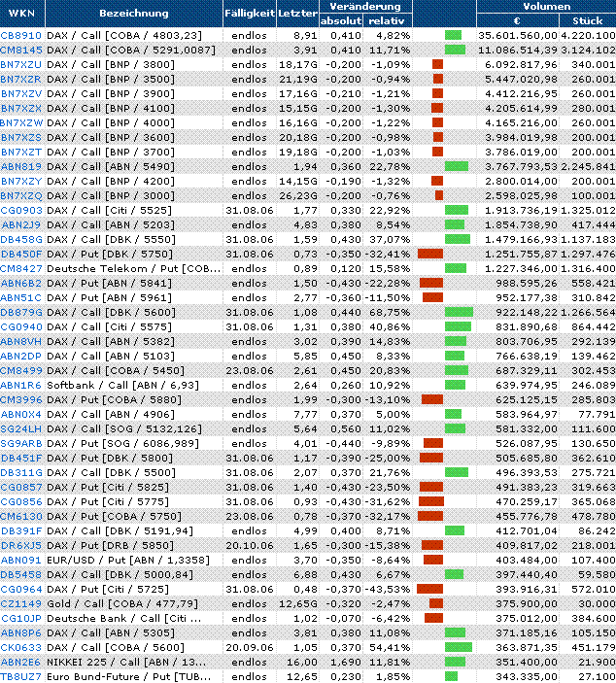Click the relativ change column header
616x683 pixels.
click(x=387, y=20)
